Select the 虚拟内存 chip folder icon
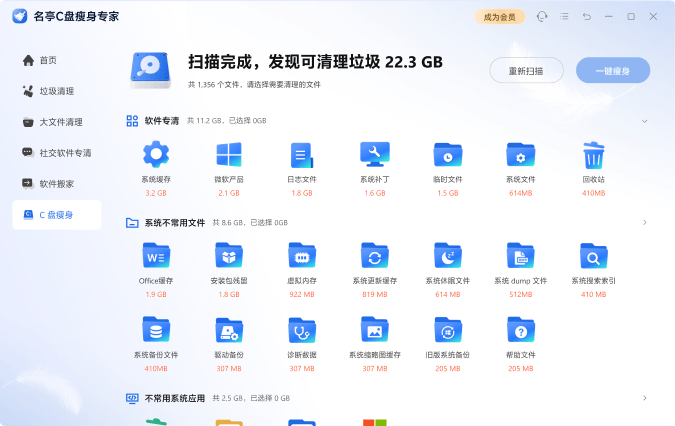The image size is (675, 426). tap(302, 255)
